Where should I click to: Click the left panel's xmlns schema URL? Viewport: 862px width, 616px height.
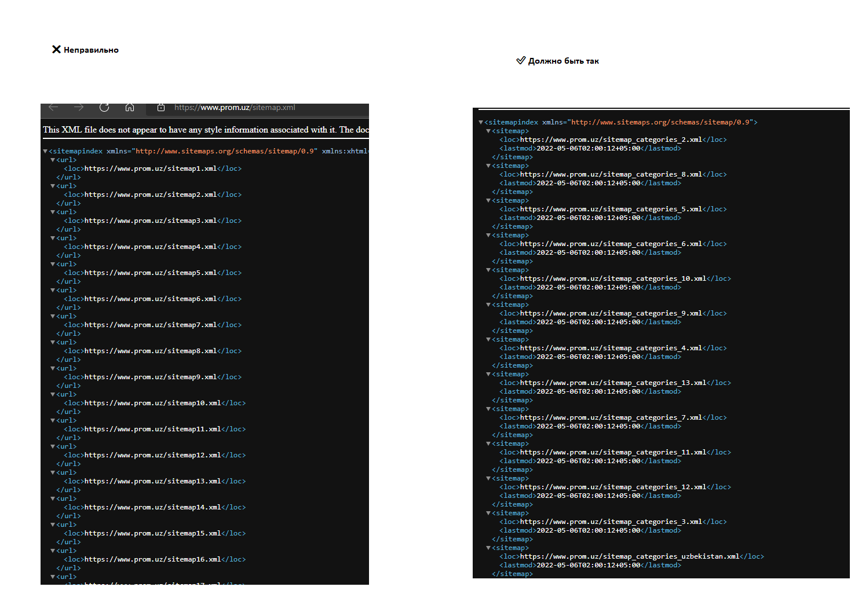pos(225,151)
